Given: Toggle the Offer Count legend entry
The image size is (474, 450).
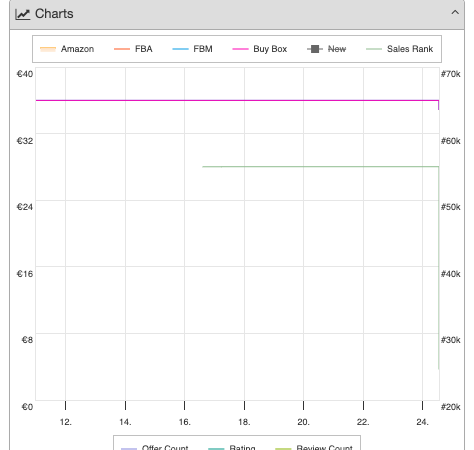Looking at the screenshot, I should (154, 448).
